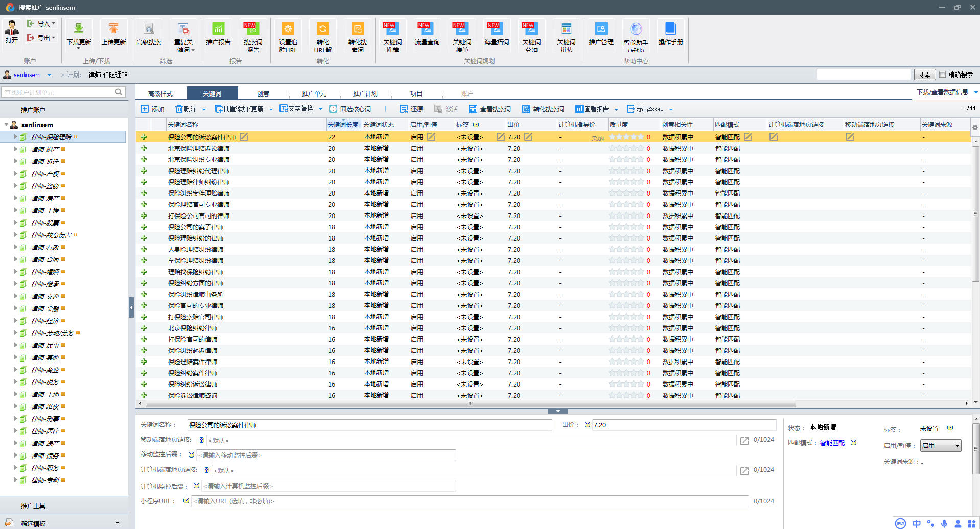Click the 搜索 search button

(x=924, y=75)
